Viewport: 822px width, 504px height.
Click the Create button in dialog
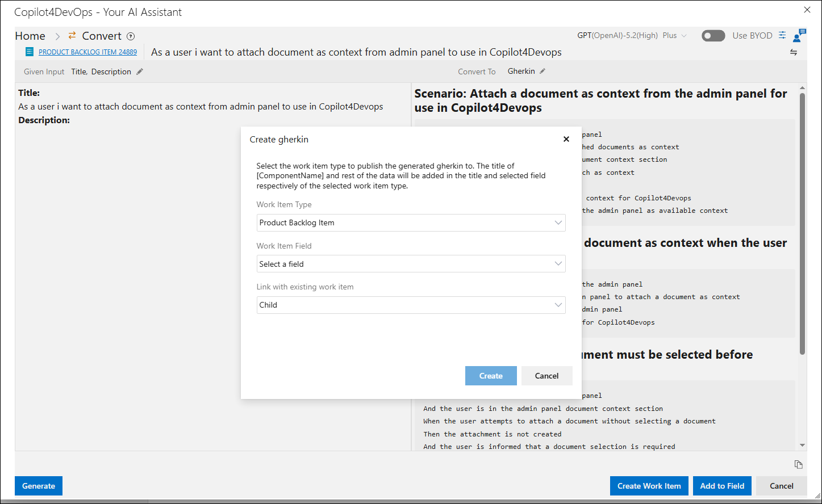tap(491, 376)
